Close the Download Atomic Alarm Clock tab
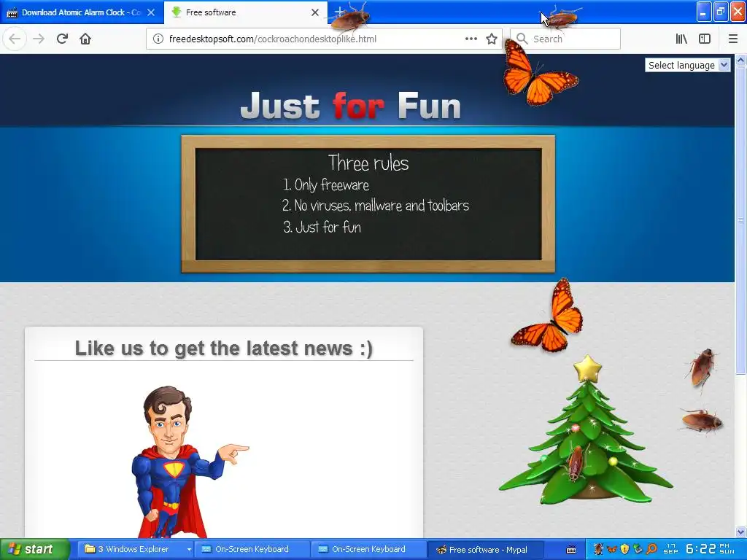Image resolution: width=747 pixels, height=560 pixels. (x=151, y=12)
